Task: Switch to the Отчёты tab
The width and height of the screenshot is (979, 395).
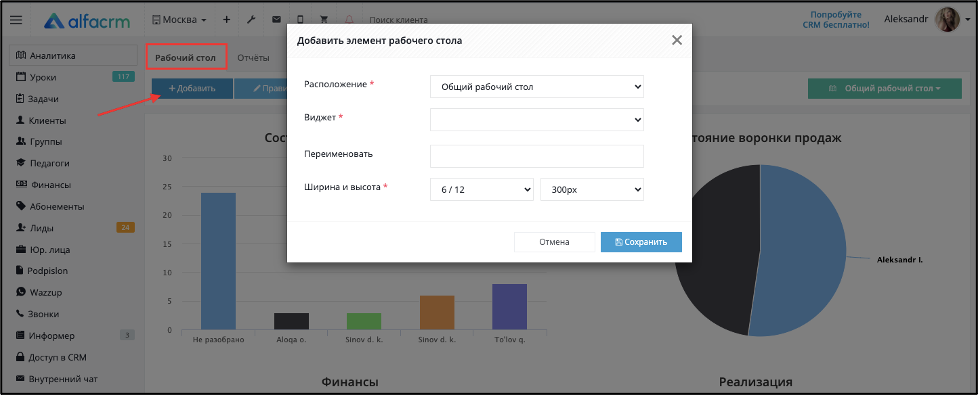Action: (253, 58)
